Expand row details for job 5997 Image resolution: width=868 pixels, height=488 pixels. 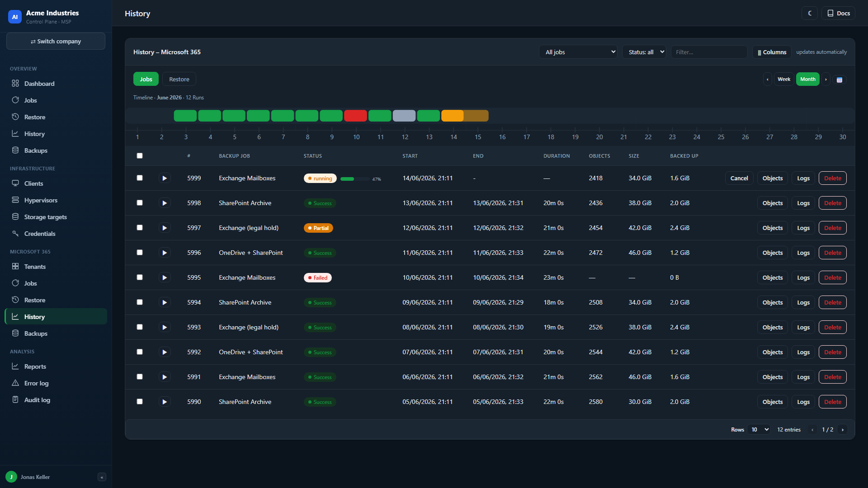coord(165,228)
